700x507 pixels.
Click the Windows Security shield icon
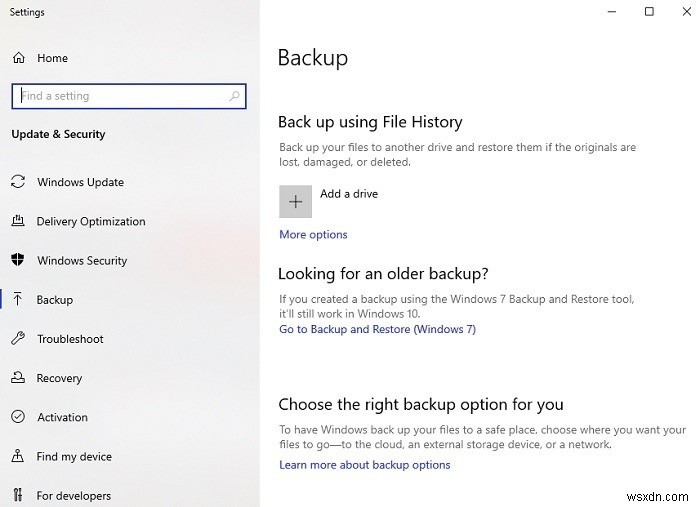click(x=17, y=259)
